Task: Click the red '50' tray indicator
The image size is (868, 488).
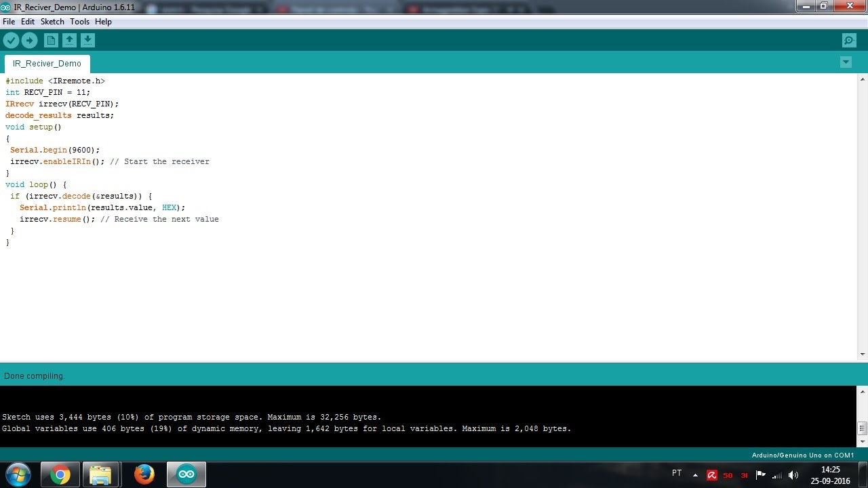Action: 728,475
